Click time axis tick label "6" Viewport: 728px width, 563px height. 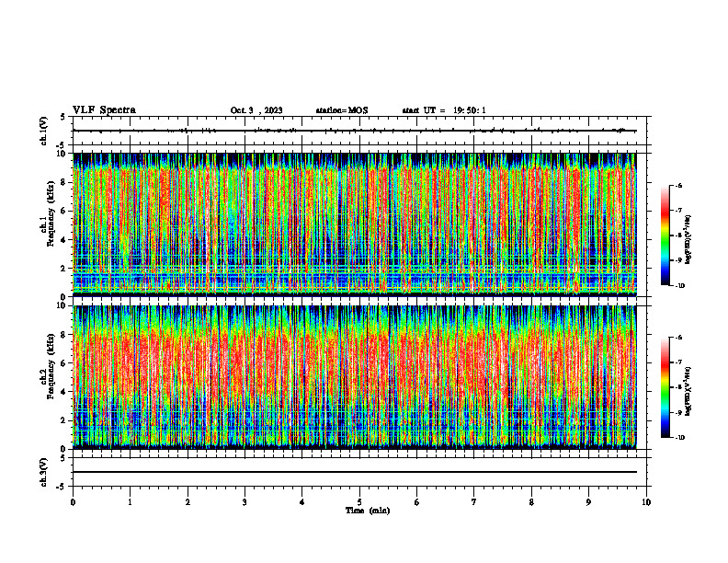point(417,502)
